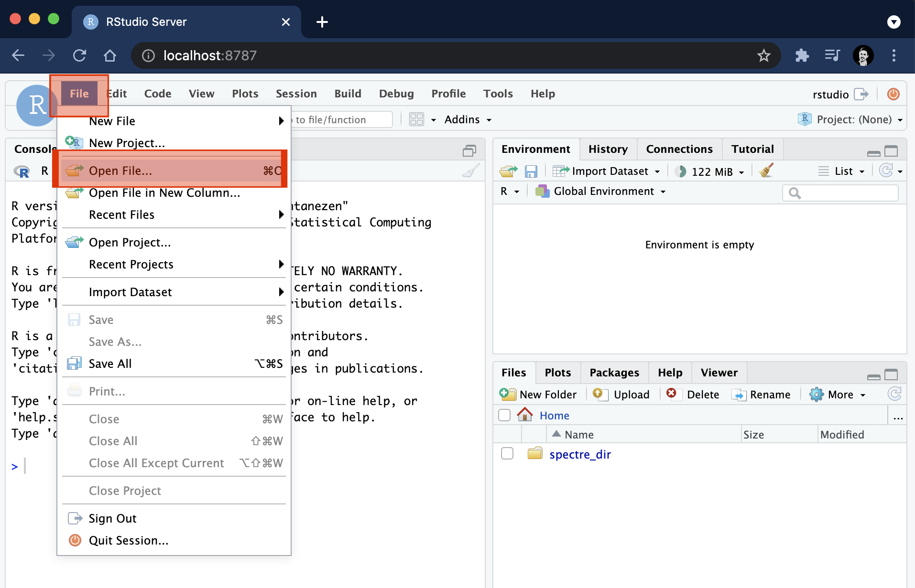Open the More dropdown in Files pane

[x=838, y=395]
